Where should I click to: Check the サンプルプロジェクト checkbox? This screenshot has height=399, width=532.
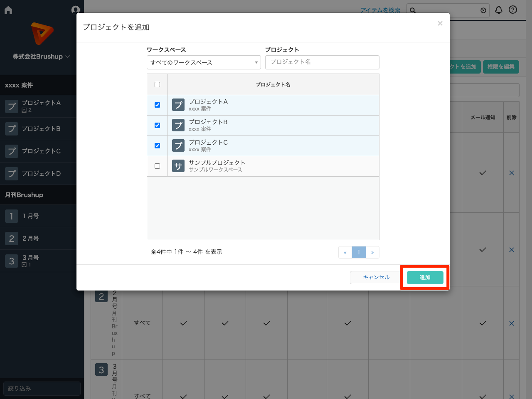click(157, 166)
